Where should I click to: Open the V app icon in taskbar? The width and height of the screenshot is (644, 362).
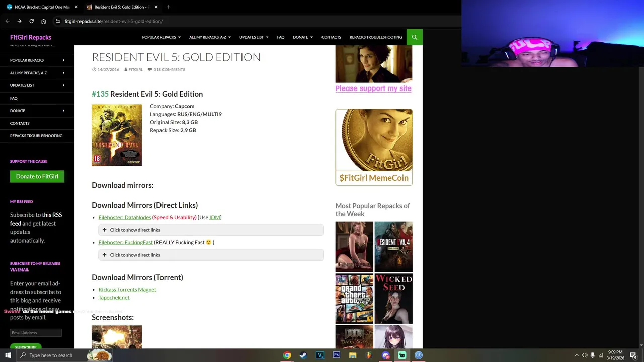click(x=319, y=355)
